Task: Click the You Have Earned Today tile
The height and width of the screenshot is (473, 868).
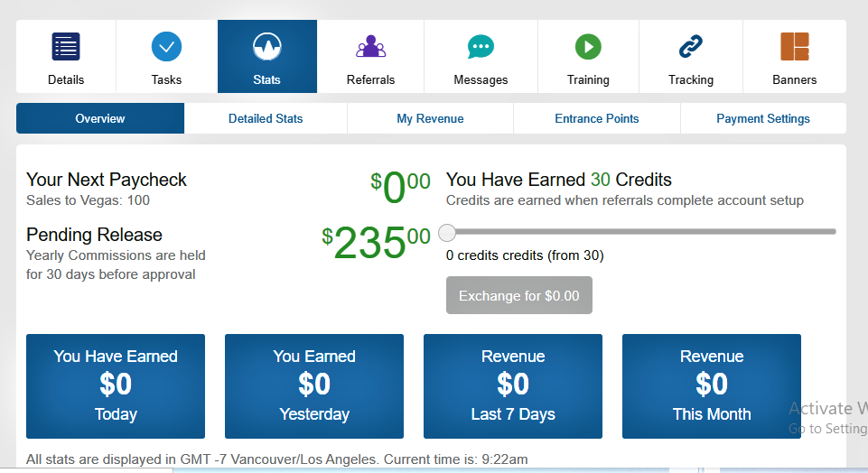Action: click(116, 386)
